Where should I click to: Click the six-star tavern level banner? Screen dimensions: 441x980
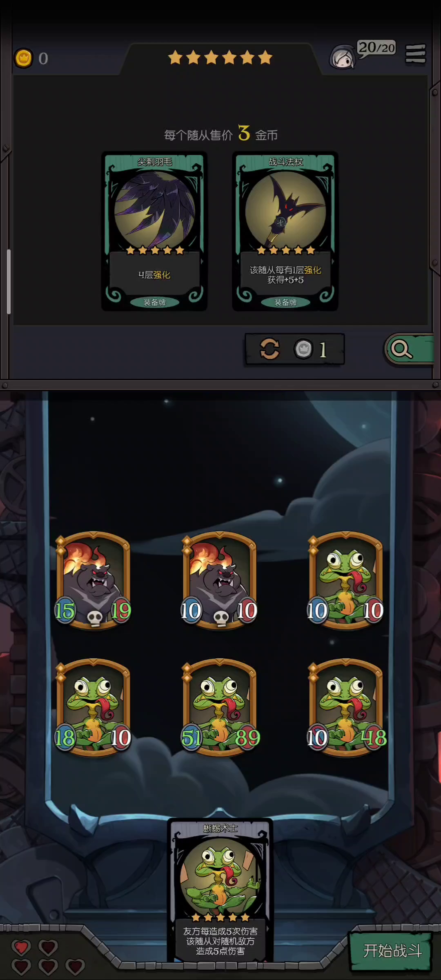220,58
